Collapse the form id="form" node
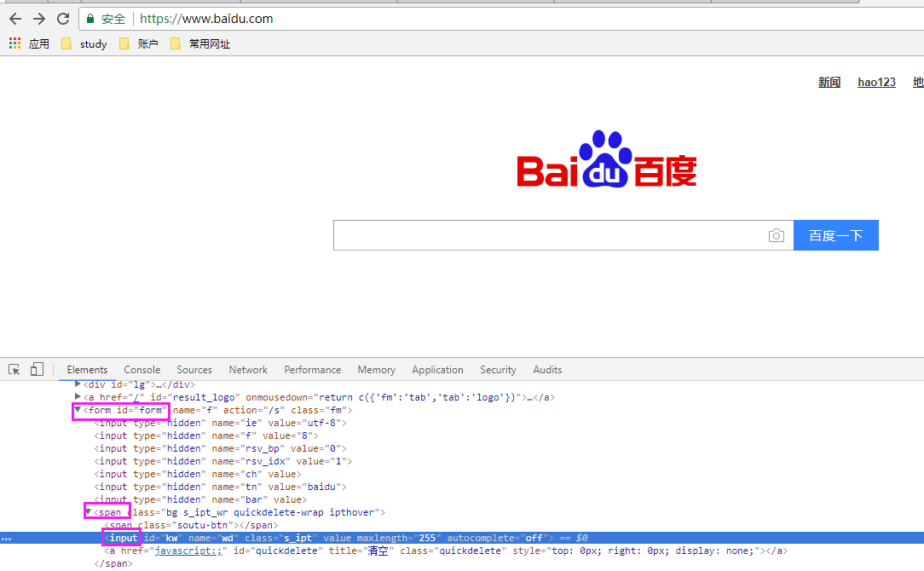The image size is (924, 571). (x=78, y=410)
